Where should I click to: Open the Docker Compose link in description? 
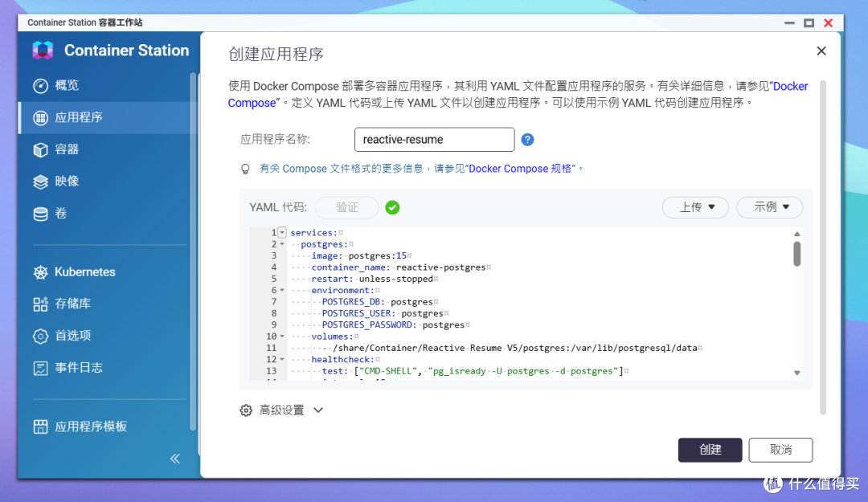click(790, 86)
